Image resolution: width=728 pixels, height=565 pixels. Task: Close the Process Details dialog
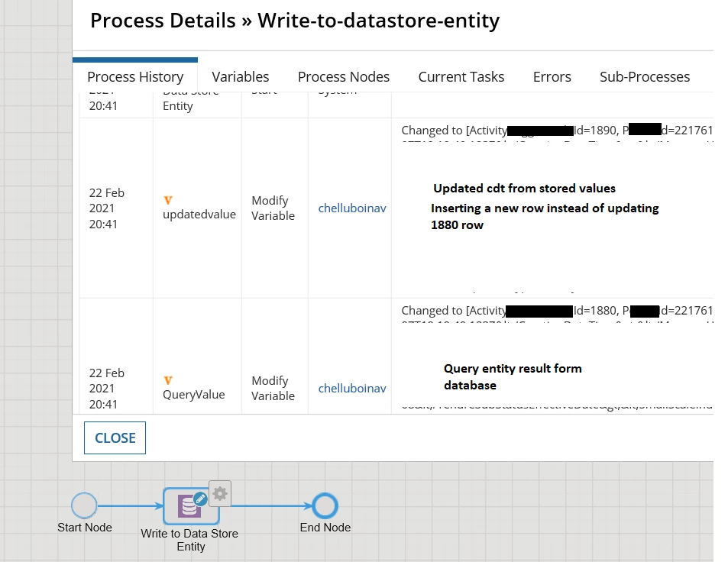click(115, 438)
